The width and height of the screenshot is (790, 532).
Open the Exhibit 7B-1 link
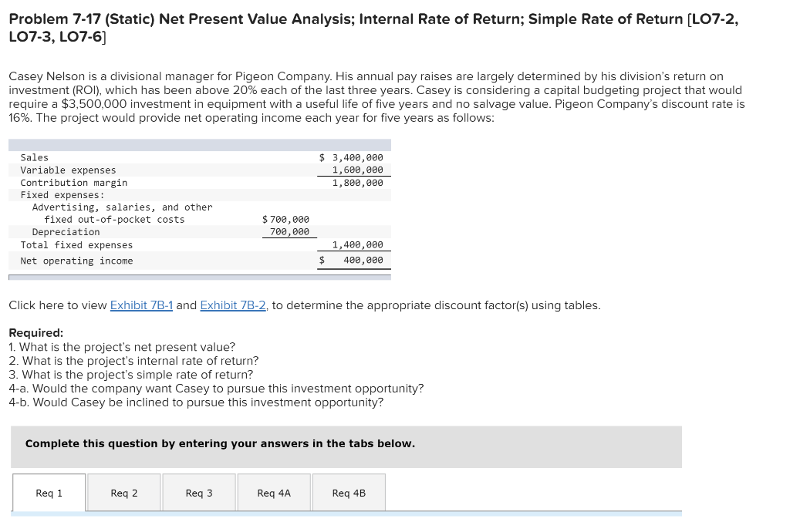[141, 305]
